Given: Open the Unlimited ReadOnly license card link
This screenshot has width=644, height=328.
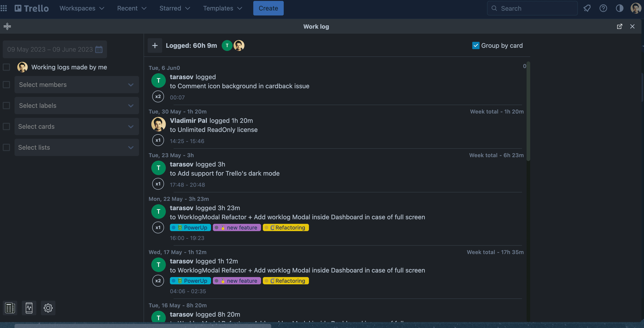Looking at the screenshot, I should (x=217, y=130).
